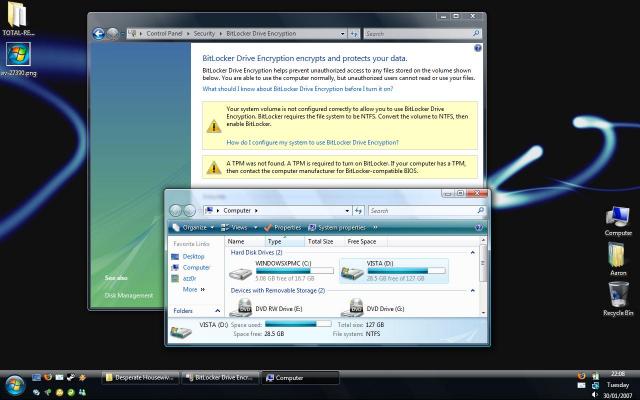The width and height of the screenshot is (640, 400).
Task: Show more toolbar commands chevron
Action: point(375,227)
